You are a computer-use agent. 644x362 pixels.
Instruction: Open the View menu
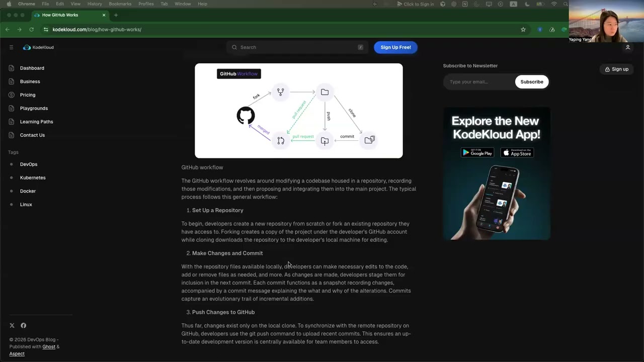pos(75,4)
